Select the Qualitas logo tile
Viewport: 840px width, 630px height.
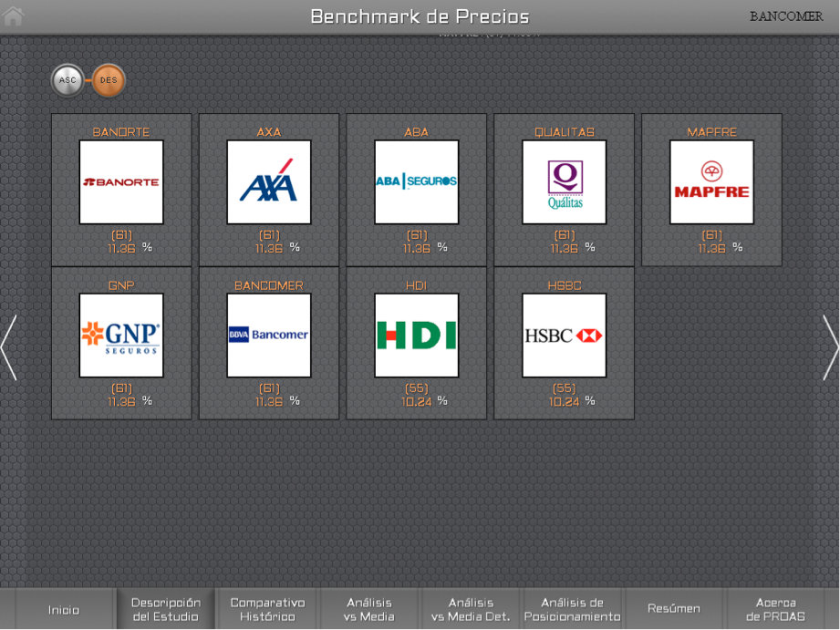click(564, 182)
